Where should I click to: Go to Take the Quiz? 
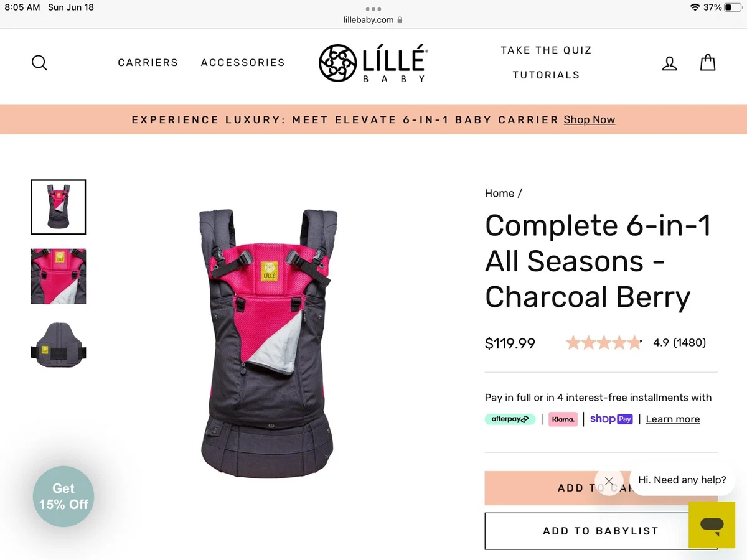546,50
